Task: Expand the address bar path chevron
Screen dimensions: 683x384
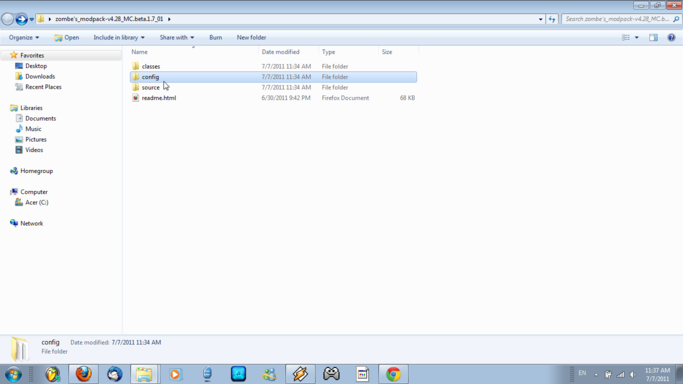Action: click(169, 19)
